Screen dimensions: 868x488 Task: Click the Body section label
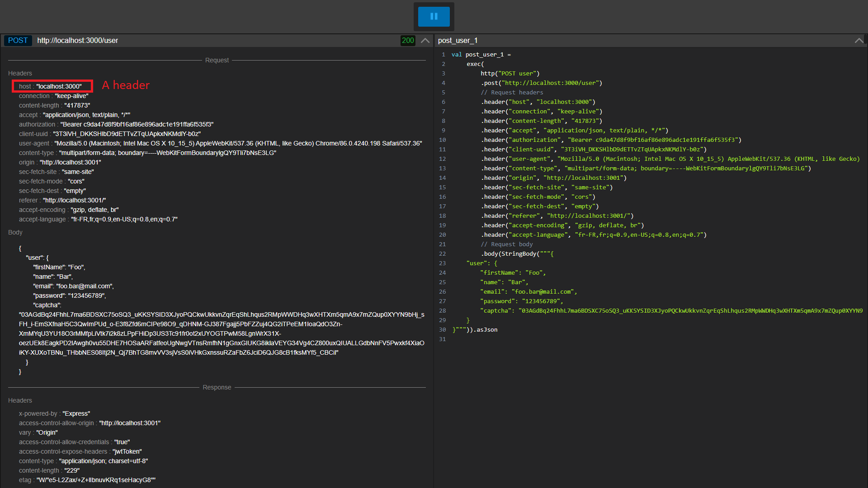(15, 232)
